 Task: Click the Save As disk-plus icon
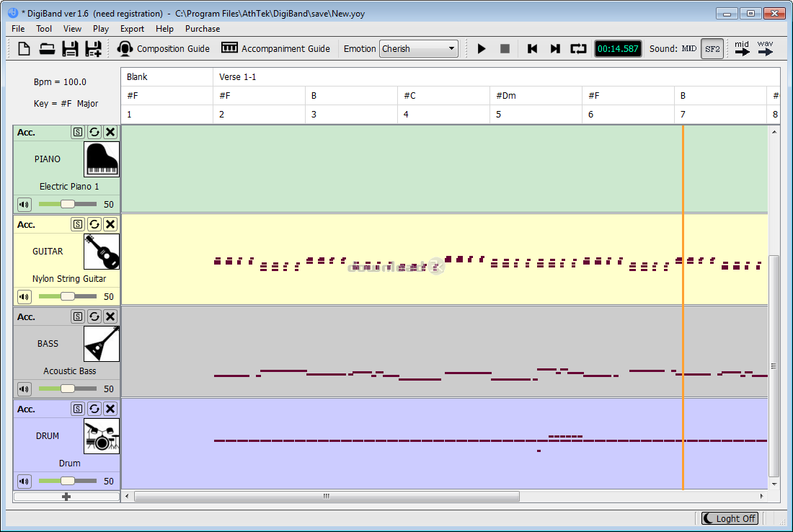(93, 49)
